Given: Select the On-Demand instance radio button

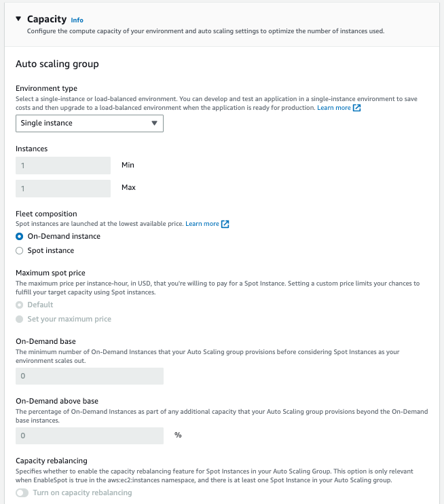Looking at the screenshot, I should (x=20, y=236).
